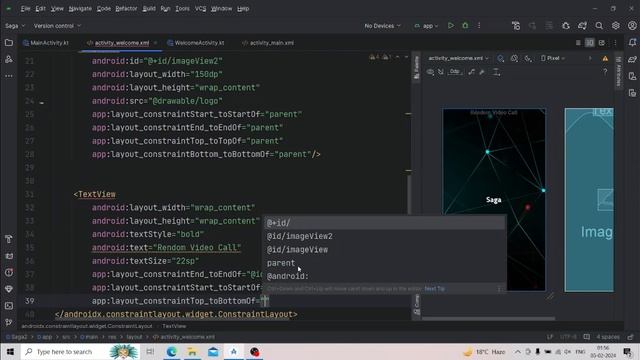The height and width of the screenshot is (360, 640).
Task: Open the Build menu
Action: coord(149,9)
